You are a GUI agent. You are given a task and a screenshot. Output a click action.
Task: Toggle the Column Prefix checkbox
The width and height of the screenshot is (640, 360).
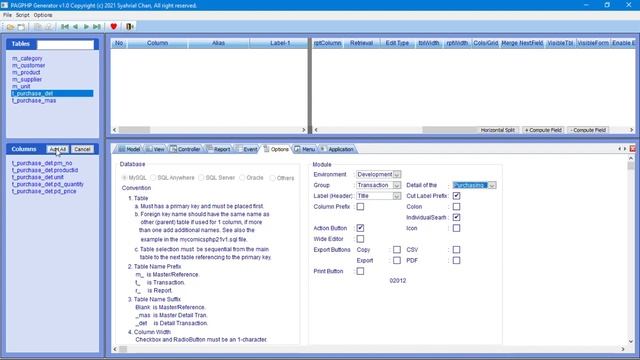click(360, 207)
